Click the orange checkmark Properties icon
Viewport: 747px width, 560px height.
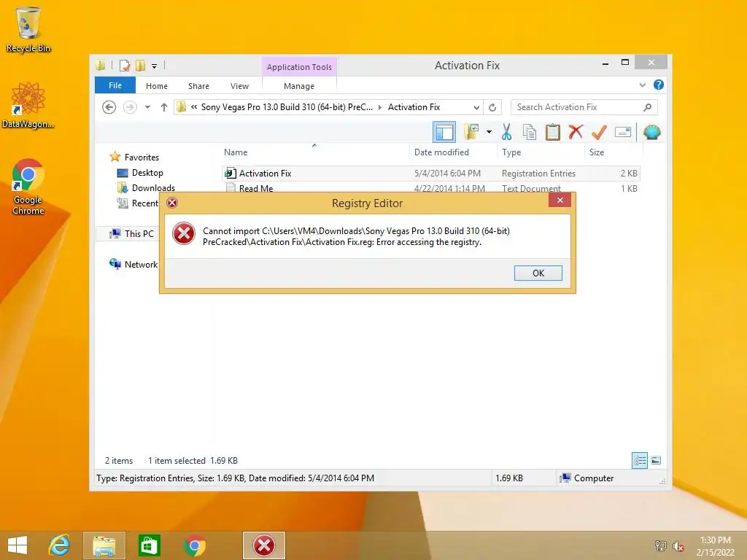coord(600,132)
